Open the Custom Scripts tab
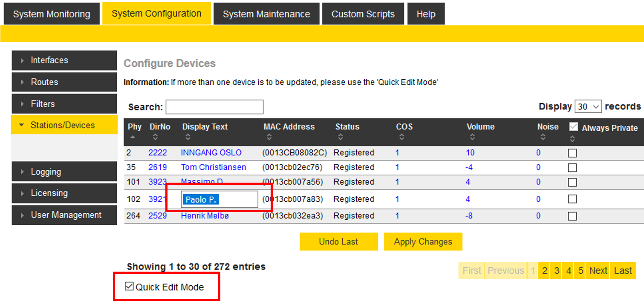Viewport: 644px width, 301px height. click(x=363, y=14)
